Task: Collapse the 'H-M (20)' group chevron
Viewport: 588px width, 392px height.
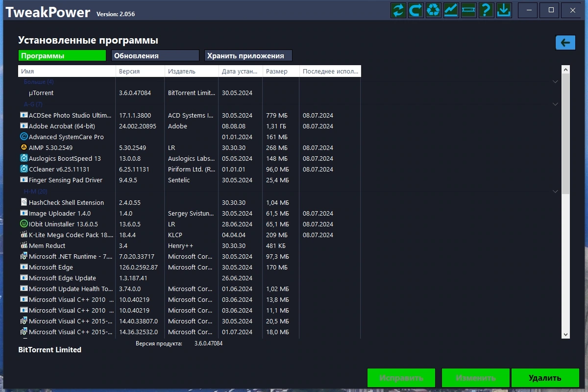Action: 555,192
